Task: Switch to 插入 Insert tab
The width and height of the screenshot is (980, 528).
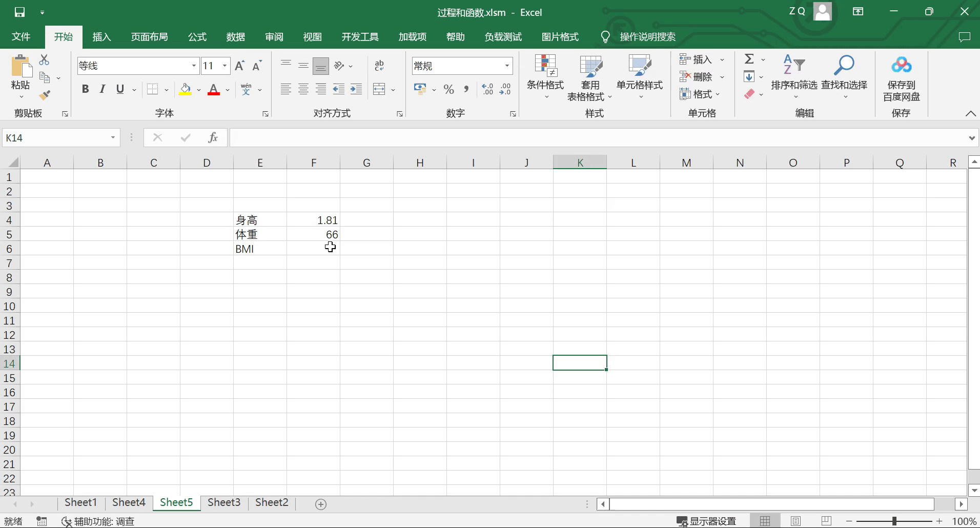Action: coord(101,36)
